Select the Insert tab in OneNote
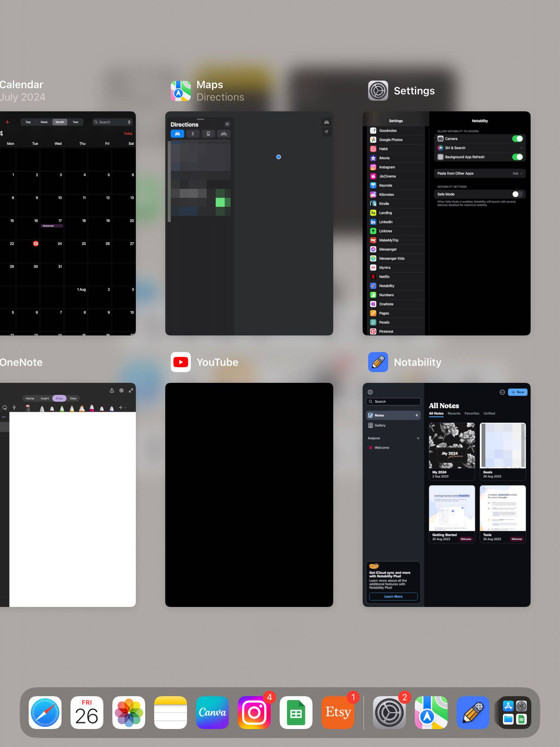This screenshot has height=747, width=560. [x=45, y=398]
